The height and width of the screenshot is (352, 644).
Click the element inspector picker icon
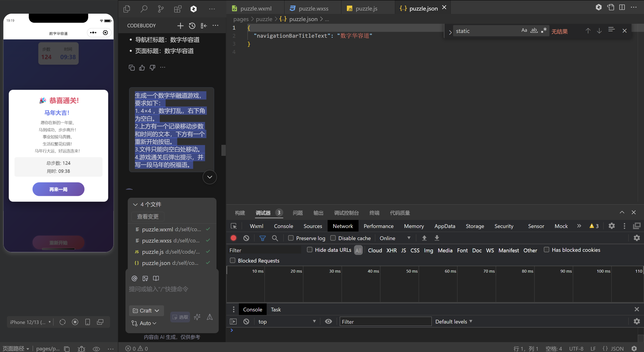pyautogui.click(x=234, y=226)
